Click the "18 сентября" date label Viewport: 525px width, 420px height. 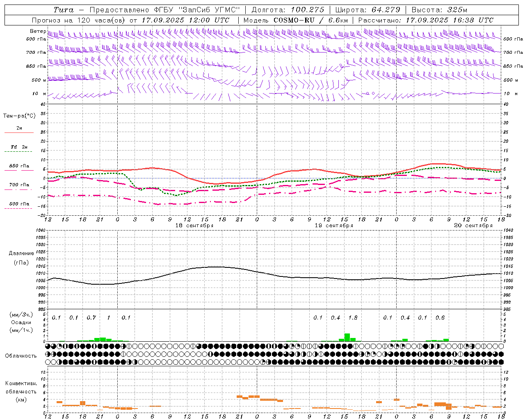point(194,226)
